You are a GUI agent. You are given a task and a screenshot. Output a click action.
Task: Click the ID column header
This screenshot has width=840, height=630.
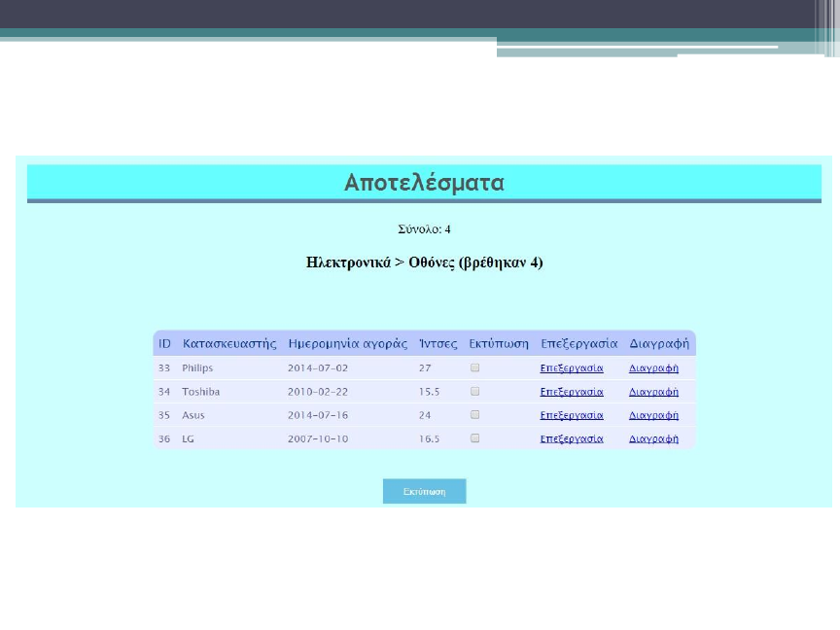(x=164, y=344)
